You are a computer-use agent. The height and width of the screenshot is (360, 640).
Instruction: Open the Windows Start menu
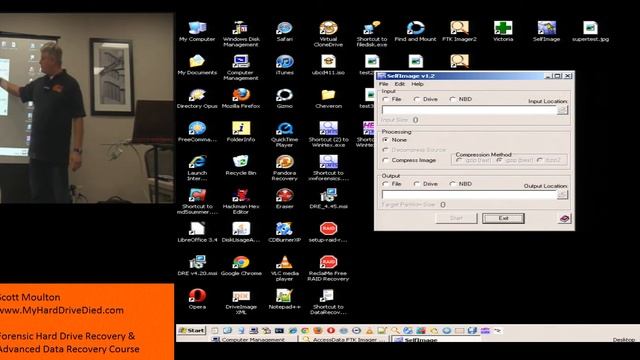(192, 330)
